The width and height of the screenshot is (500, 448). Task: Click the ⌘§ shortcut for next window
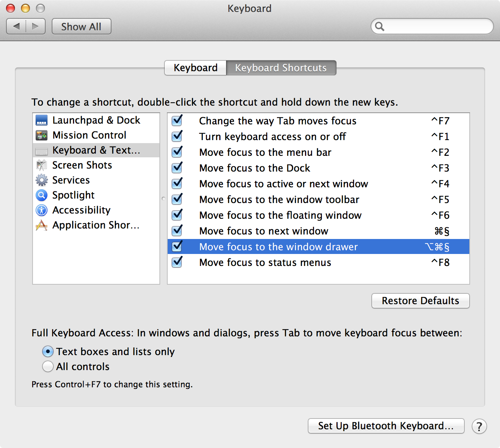click(442, 231)
